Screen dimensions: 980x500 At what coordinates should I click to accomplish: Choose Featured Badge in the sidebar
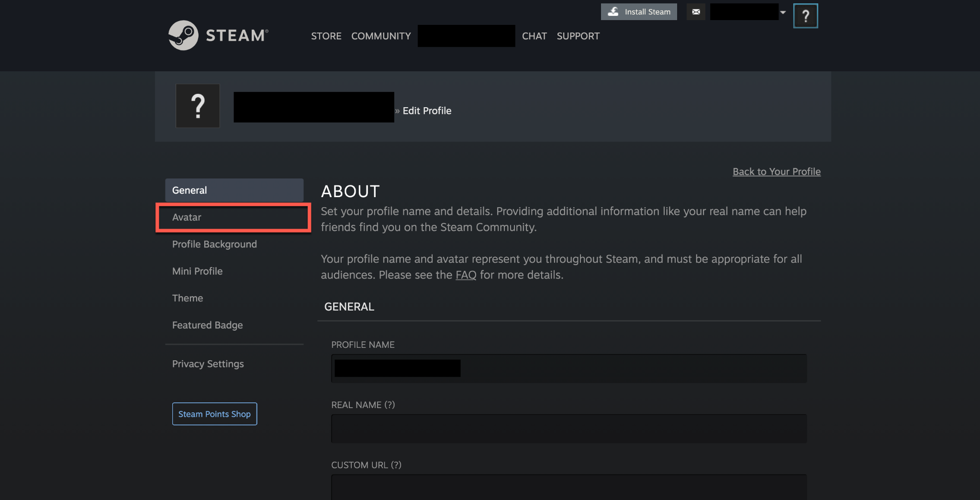[207, 325]
